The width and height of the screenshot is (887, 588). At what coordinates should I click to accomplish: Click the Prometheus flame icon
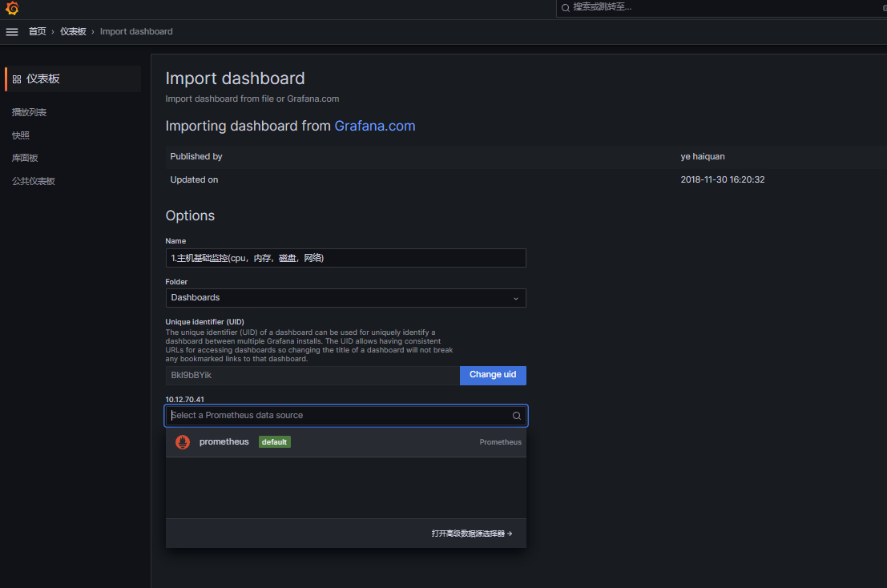point(182,442)
